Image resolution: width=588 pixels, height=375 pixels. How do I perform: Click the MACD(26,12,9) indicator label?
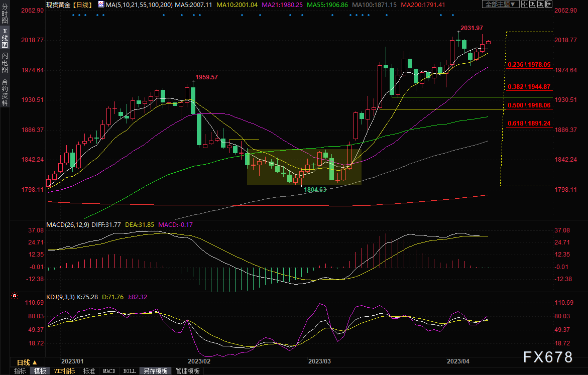(x=67, y=224)
